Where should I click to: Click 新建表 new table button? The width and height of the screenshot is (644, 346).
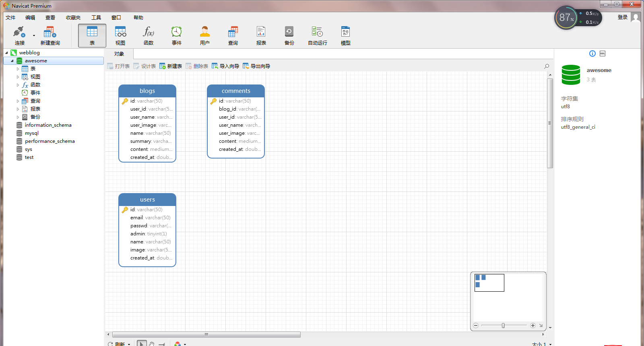[x=171, y=66]
